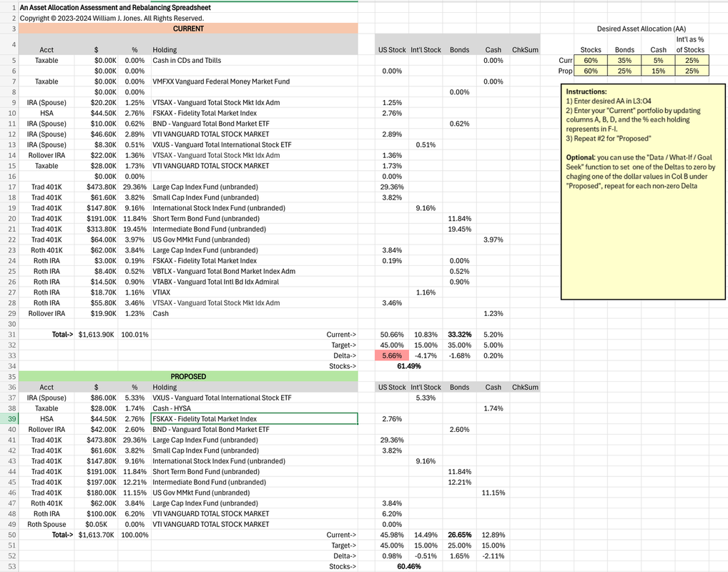Click the copyright notice cell
728x572 pixels.
pos(112,18)
